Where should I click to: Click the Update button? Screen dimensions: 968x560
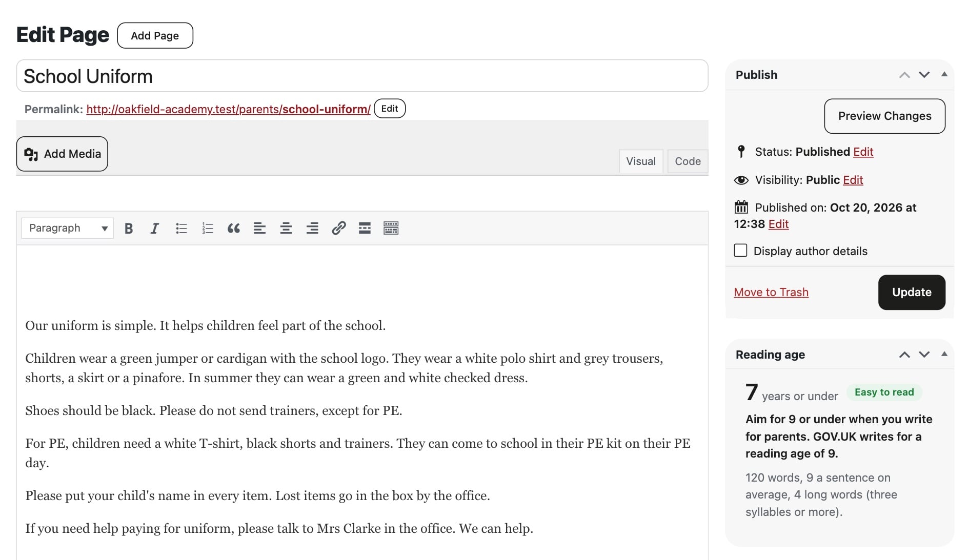912,292
